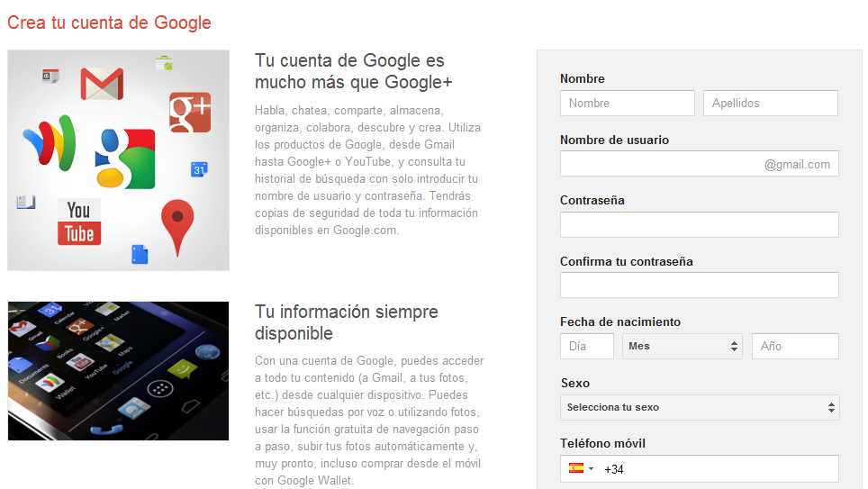Click the Día day field
This screenshot has height=489, width=868.
point(587,346)
